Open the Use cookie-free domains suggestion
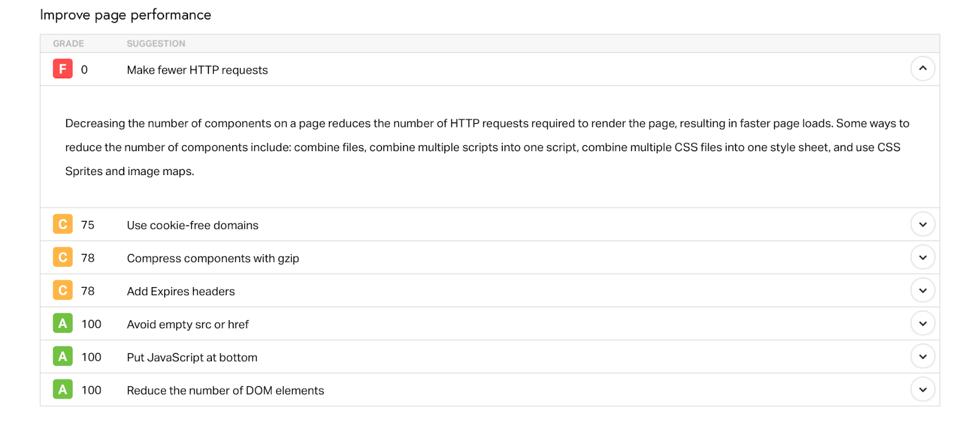The height and width of the screenshot is (431, 980). click(x=192, y=225)
